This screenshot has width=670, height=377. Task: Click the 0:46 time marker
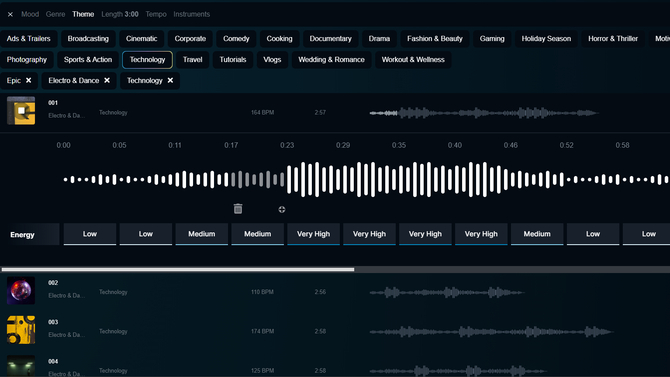click(511, 145)
